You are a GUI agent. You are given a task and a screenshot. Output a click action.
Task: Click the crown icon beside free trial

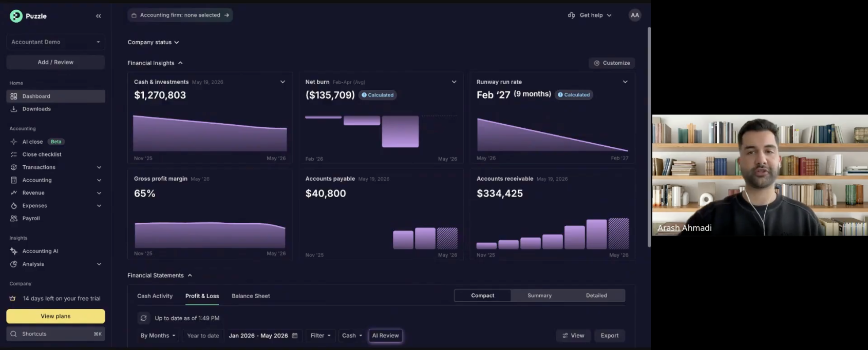(13, 298)
